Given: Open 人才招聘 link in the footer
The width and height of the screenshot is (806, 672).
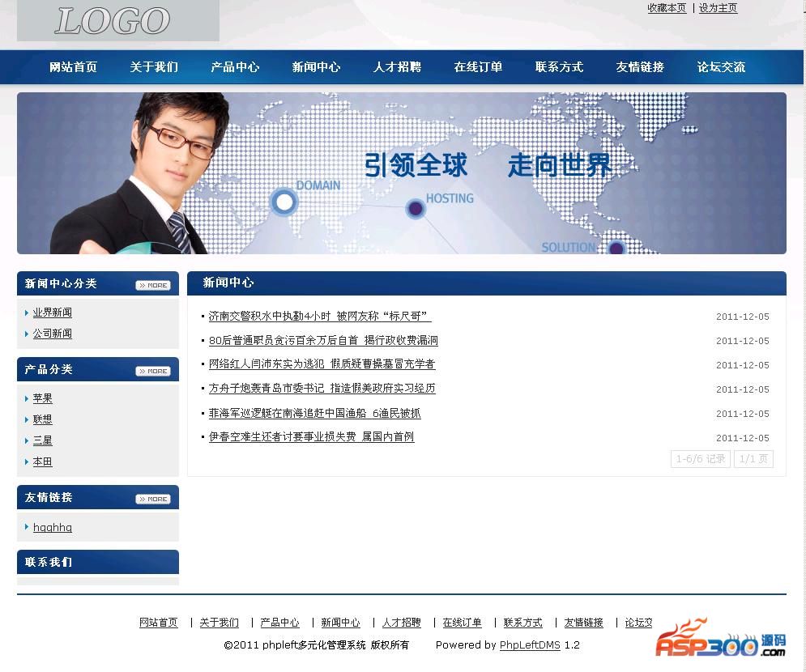Looking at the screenshot, I should click(x=402, y=623).
